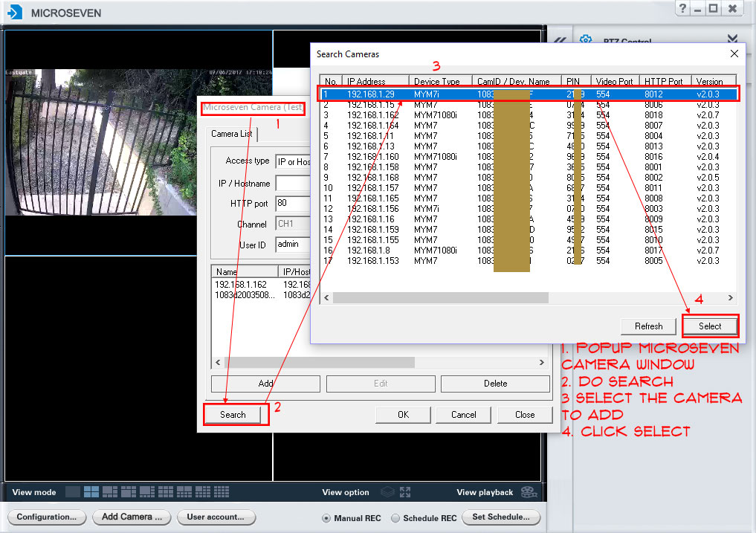This screenshot has width=756, height=533.
Task: Close the Search Cameras window with X
Action: click(x=734, y=54)
